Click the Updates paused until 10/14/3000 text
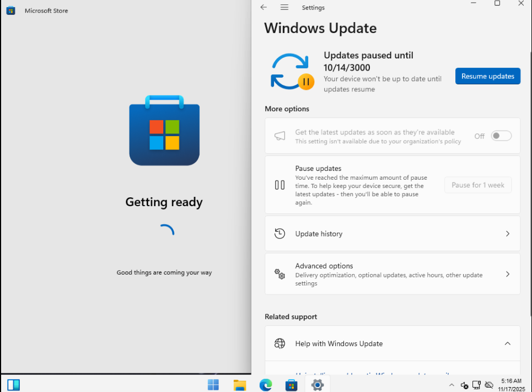The height and width of the screenshot is (392, 532). [x=368, y=61]
